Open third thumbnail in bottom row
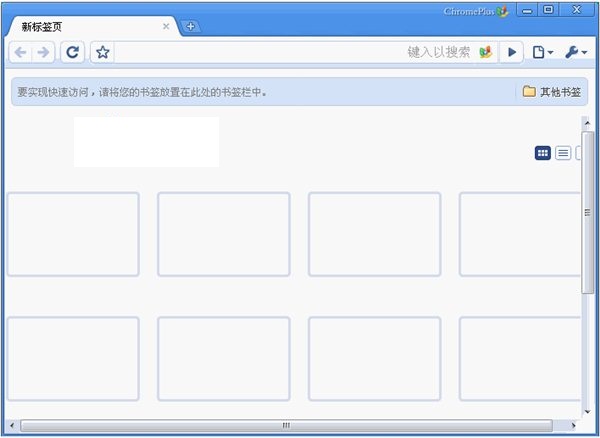Viewport: 600px width, 438px height. [x=375, y=359]
